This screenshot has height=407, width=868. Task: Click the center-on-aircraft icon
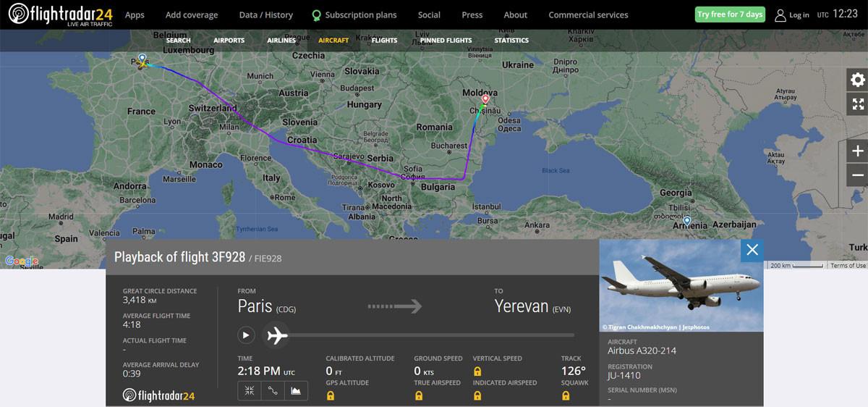point(250,390)
